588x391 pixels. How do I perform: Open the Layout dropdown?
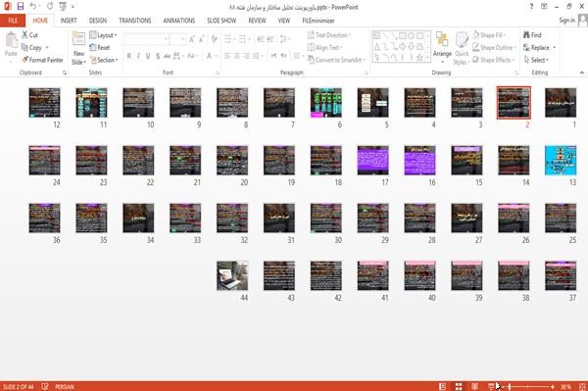pos(103,35)
